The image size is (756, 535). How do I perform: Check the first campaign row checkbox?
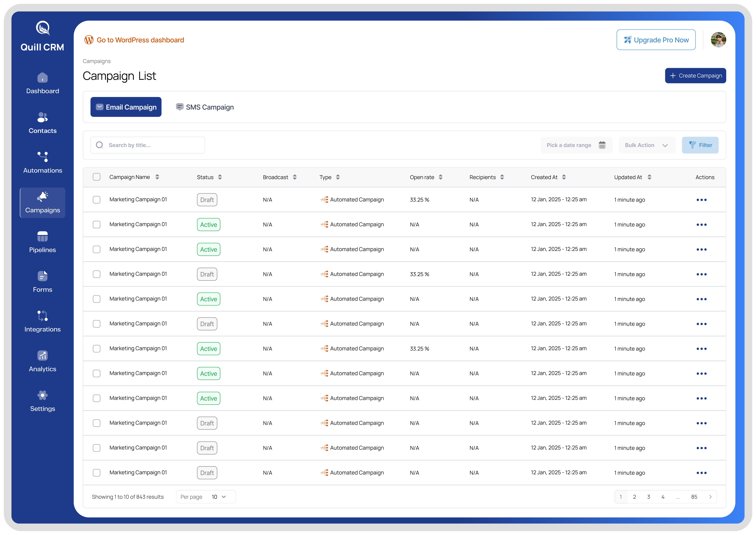coord(97,200)
